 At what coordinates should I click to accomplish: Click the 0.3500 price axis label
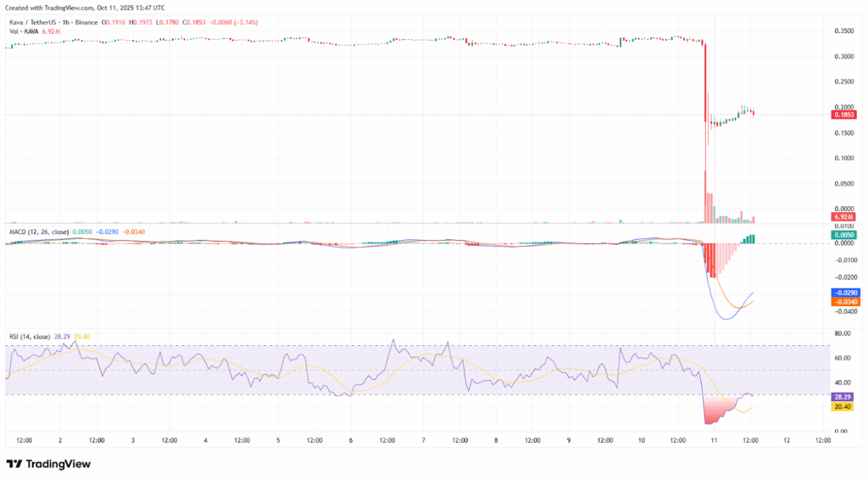click(841, 31)
